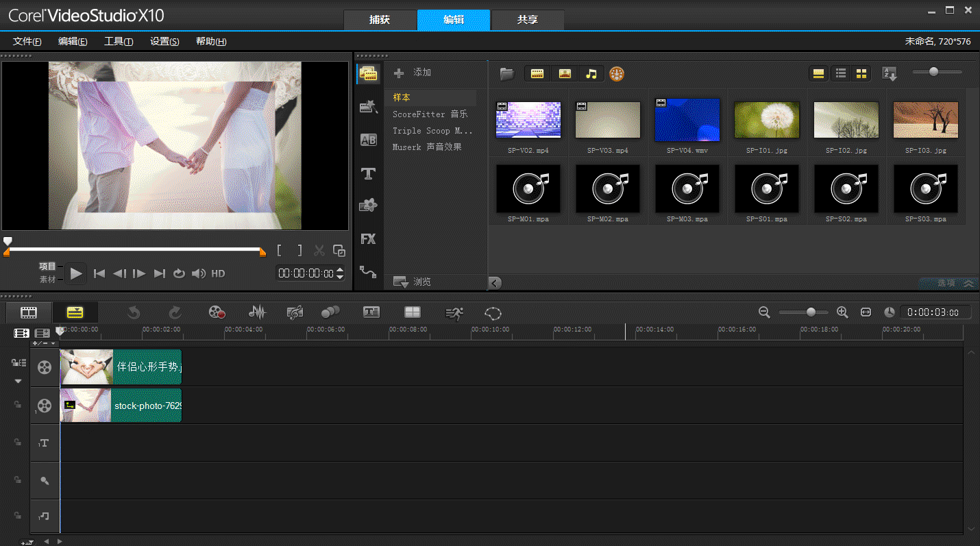Open the Title (T) library panel
The image size is (980, 546).
click(369, 173)
